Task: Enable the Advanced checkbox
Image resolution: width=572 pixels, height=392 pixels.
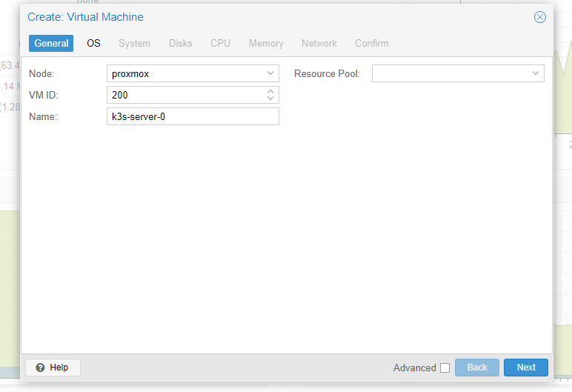Action: tap(445, 368)
